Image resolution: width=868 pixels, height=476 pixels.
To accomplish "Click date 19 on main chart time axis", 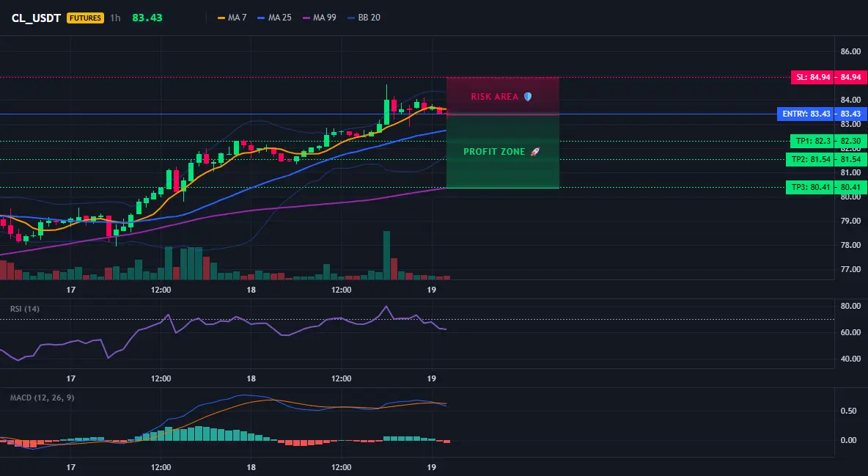I will [432, 290].
